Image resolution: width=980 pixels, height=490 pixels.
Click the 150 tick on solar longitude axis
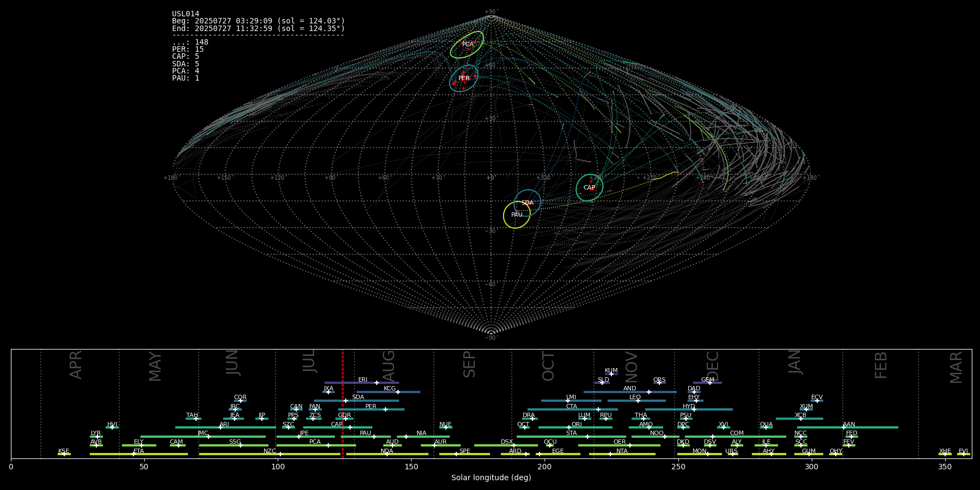tap(411, 467)
